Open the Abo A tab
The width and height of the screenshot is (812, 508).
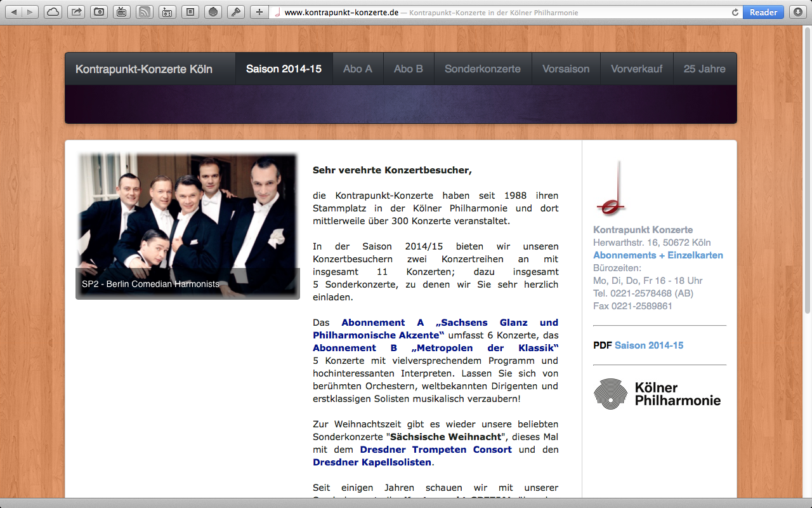(x=358, y=69)
